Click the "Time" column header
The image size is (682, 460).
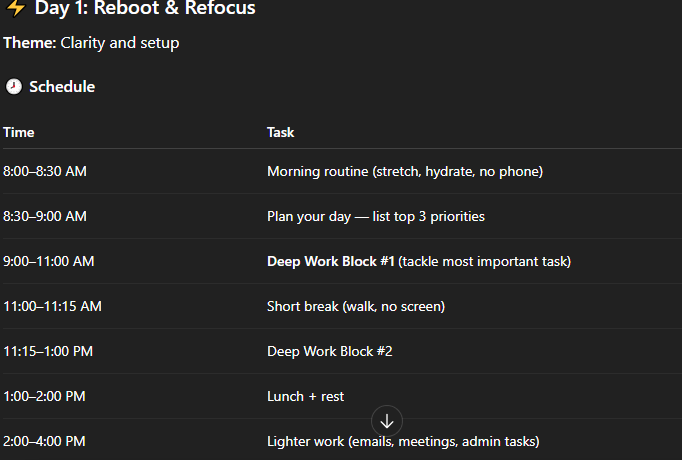19,132
